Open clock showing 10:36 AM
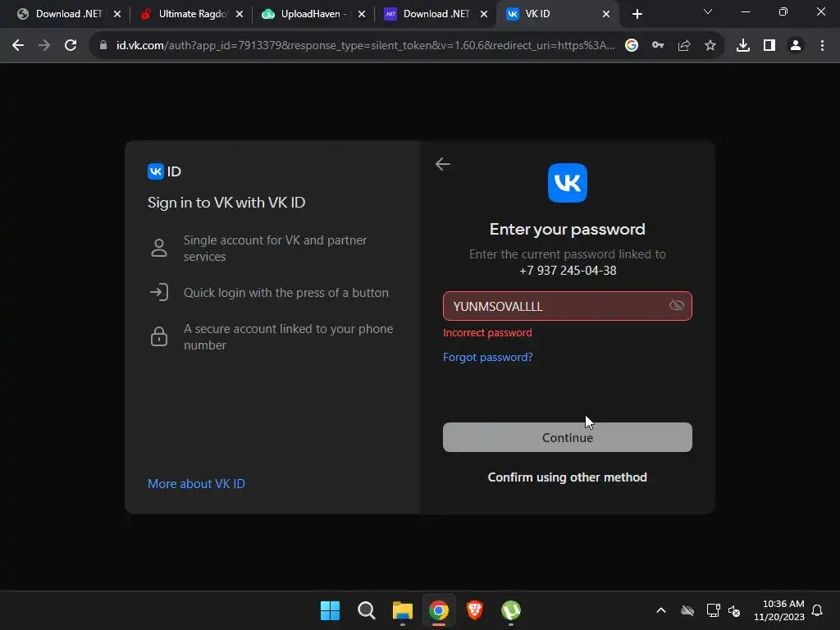Viewport: 840px width, 630px height. (779, 610)
